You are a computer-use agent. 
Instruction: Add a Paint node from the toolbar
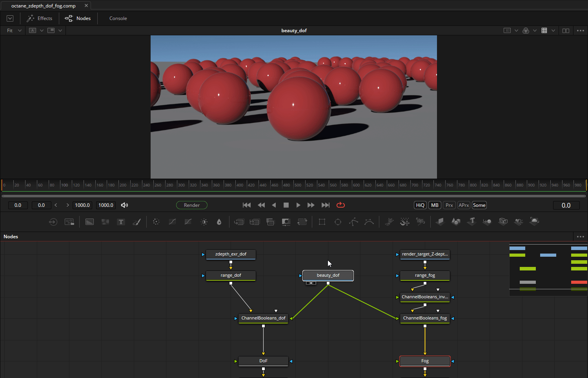[137, 222]
